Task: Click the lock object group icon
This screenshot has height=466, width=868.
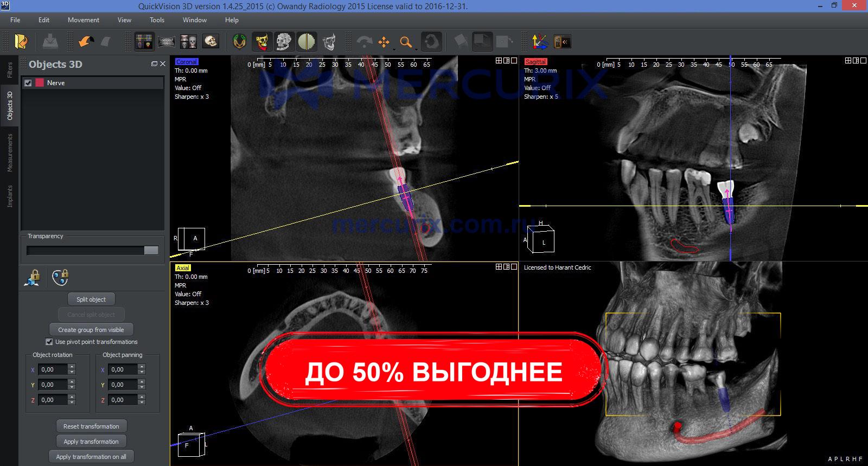Action: point(60,277)
